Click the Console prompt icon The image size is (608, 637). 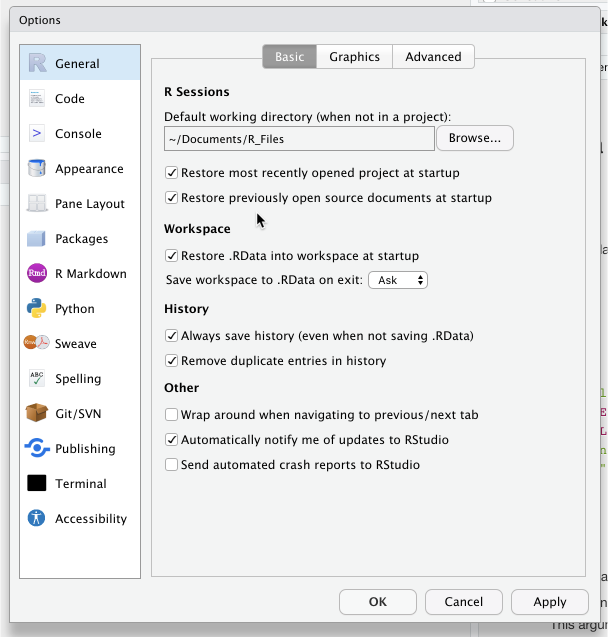[37, 134]
